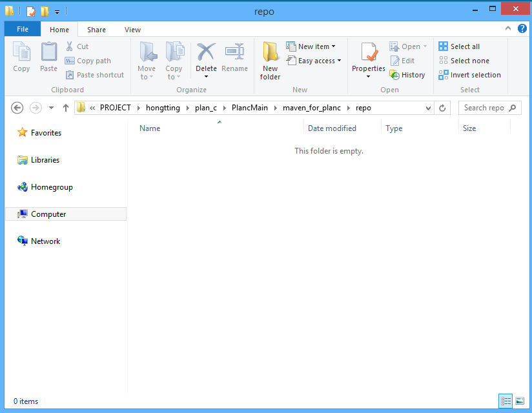Select Computer in navigation pane
The width and height of the screenshot is (532, 413).
48,214
